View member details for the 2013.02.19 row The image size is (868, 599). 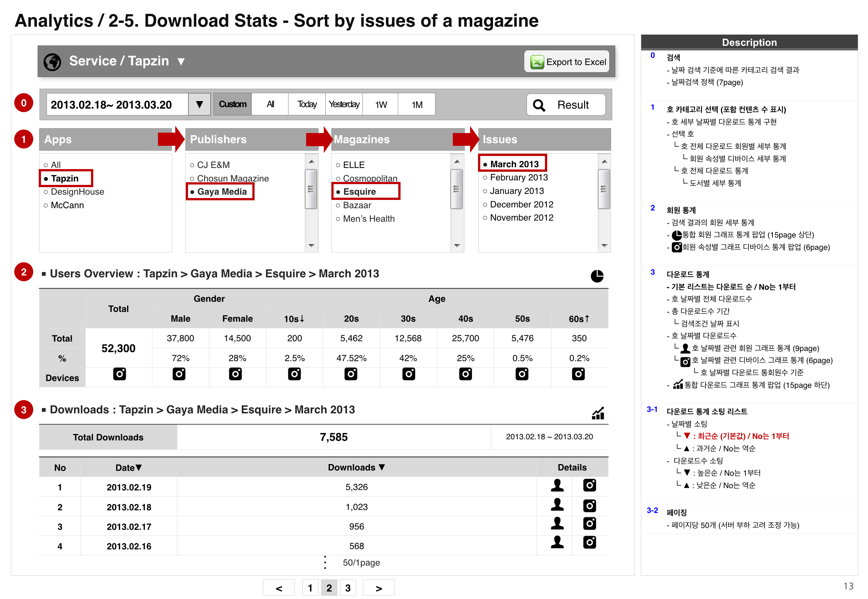(557, 485)
